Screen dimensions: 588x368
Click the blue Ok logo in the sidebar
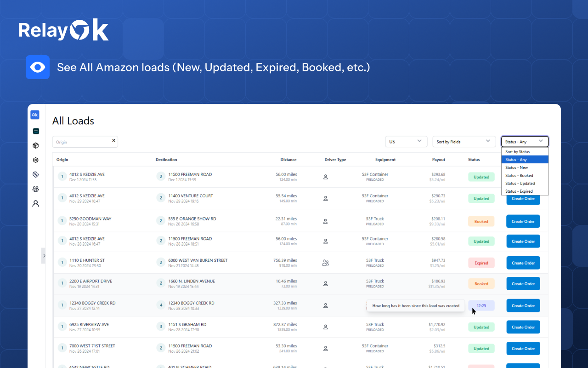click(35, 115)
